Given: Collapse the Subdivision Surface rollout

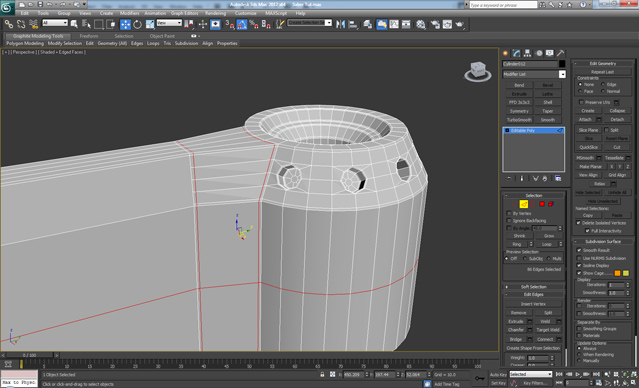Looking at the screenshot, I should pos(603,242).
